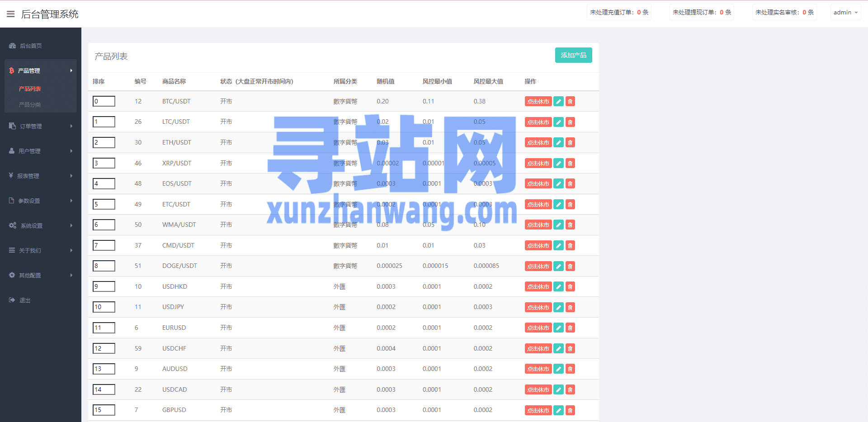This screenshot has width=868, height=422.
Task: Delete the ETC/USDT row trash icon
Action: point(570,205)
